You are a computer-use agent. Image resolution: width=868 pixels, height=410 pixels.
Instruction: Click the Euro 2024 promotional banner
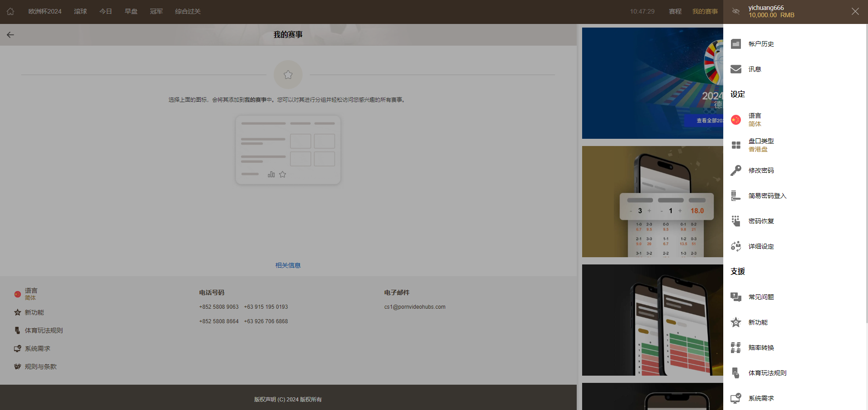[652, 83]
